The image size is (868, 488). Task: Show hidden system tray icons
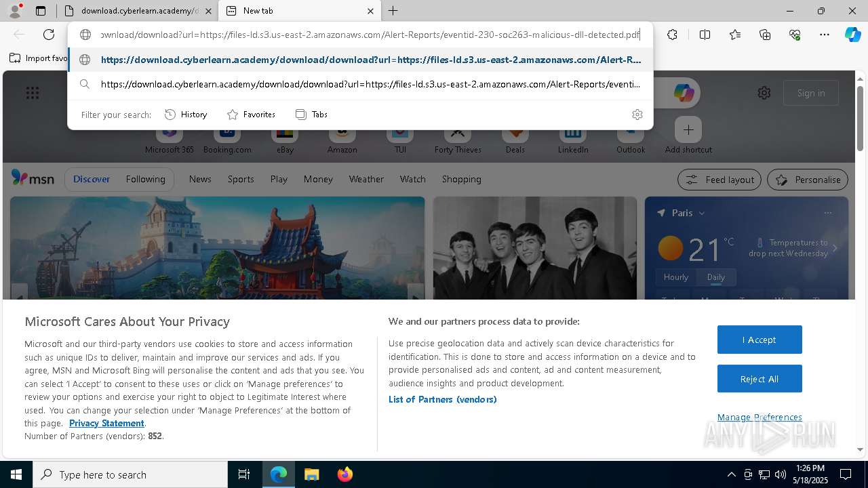pyautogui.click(x=731, y=474)
